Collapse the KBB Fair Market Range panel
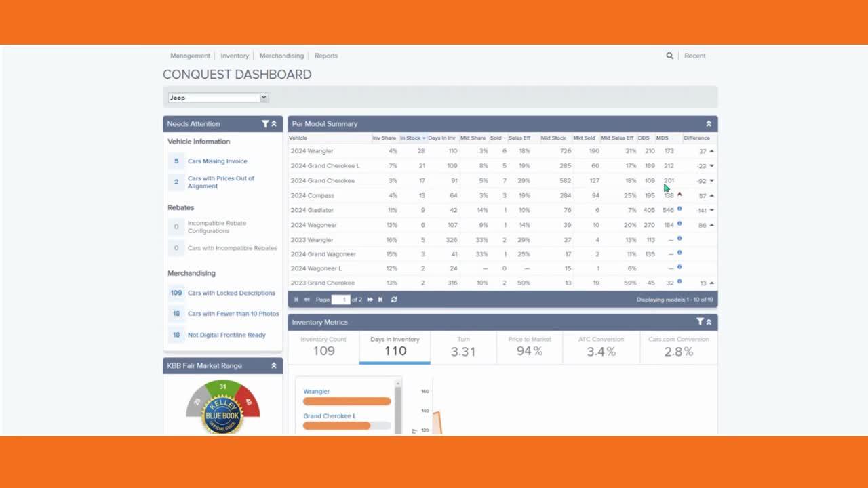Image resolution: width=868 pixels, height=488 pixels. (x=274, y=365)
